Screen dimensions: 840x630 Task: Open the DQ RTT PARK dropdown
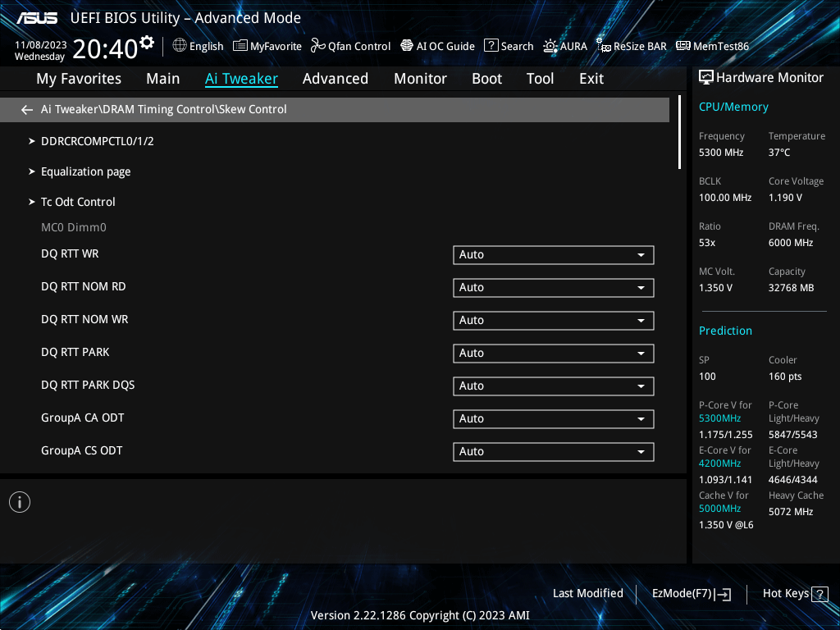tap(554, 353)
